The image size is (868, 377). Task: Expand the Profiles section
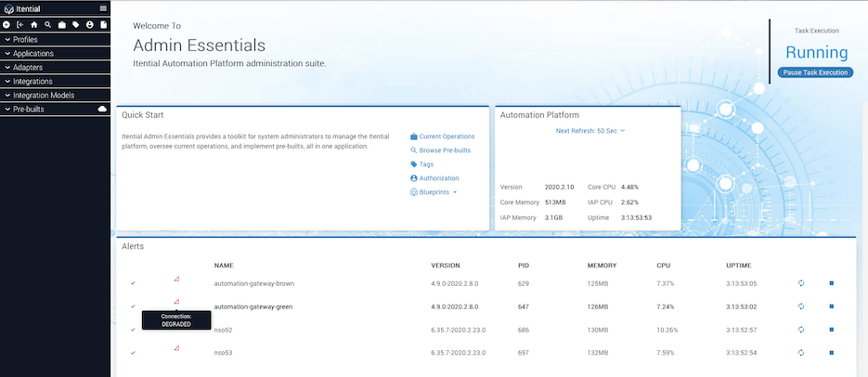coord(55,40)
